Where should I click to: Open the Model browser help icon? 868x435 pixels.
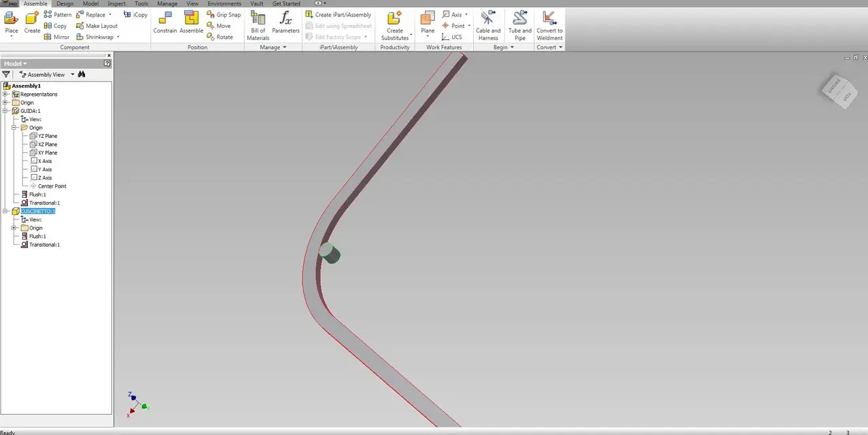coord(107,63)
